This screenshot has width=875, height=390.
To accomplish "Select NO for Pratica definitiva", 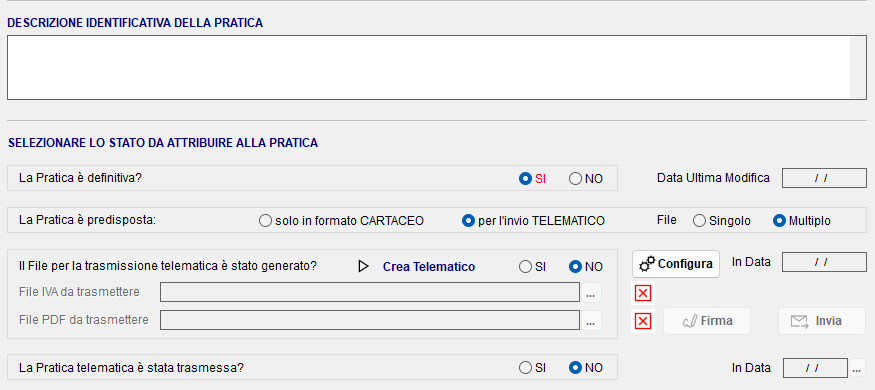I will click(586, 179).
